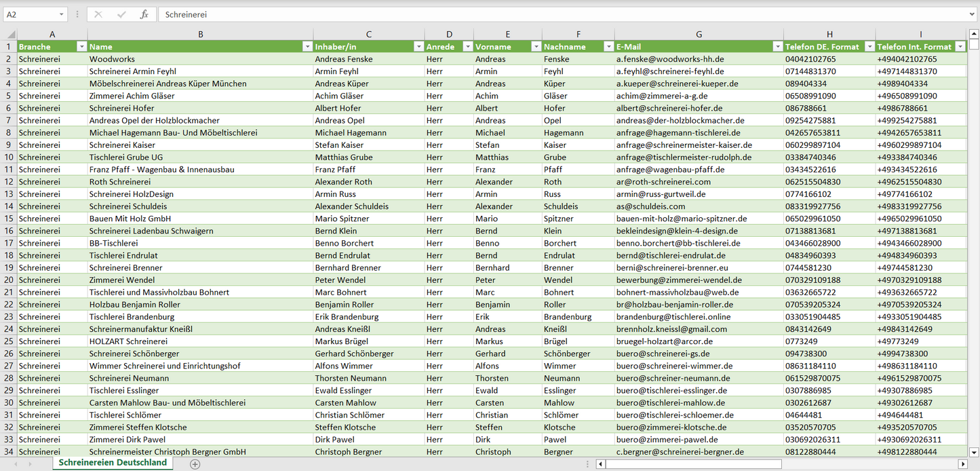The width and height of the screenshot is (980, 471).
Task: Select cell with Woodworks name
Action: (199, 59)
